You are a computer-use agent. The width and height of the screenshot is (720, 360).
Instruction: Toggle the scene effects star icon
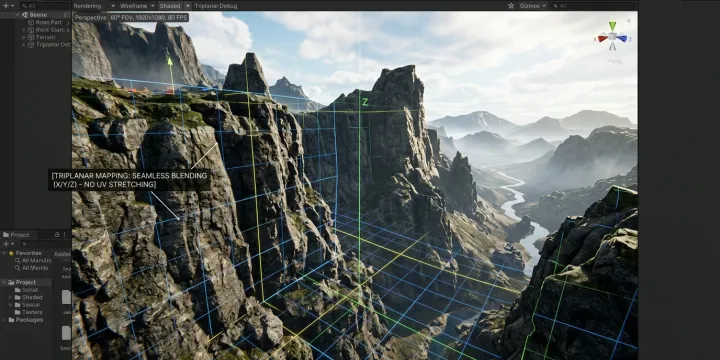511,6
